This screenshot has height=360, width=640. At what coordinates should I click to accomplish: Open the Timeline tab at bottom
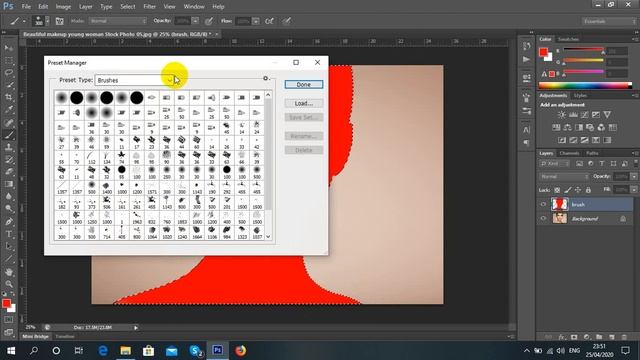point(65,337)
